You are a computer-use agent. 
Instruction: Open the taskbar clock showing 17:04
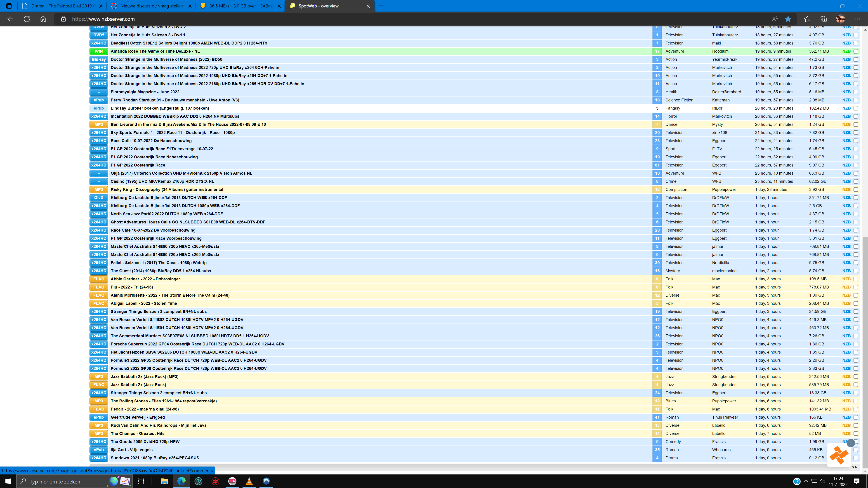coord(838,481)
